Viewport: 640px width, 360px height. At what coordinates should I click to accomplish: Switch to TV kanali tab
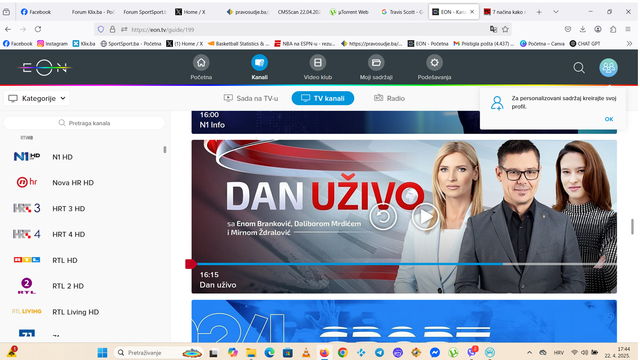(x=322, y=98)
